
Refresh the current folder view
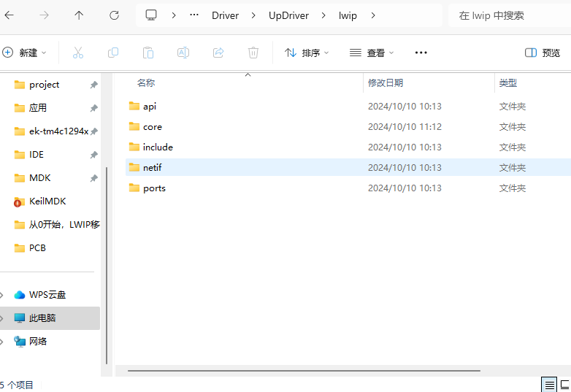pyautogui.click(x=114, y=15)
